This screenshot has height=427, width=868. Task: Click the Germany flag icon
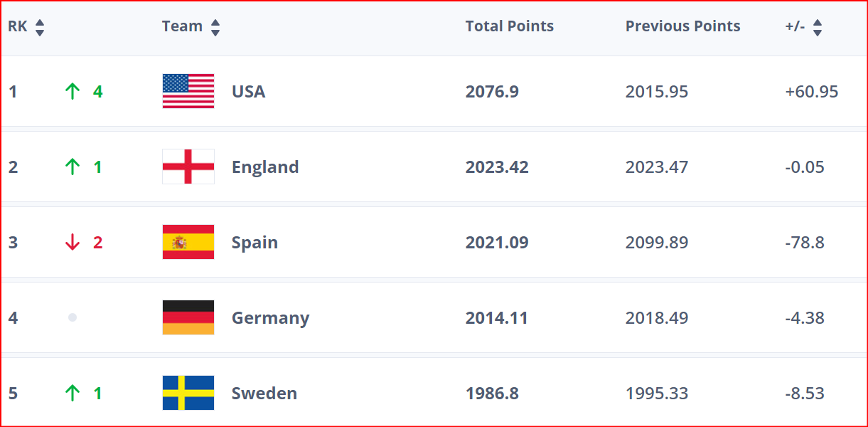(x=188, y=317)
